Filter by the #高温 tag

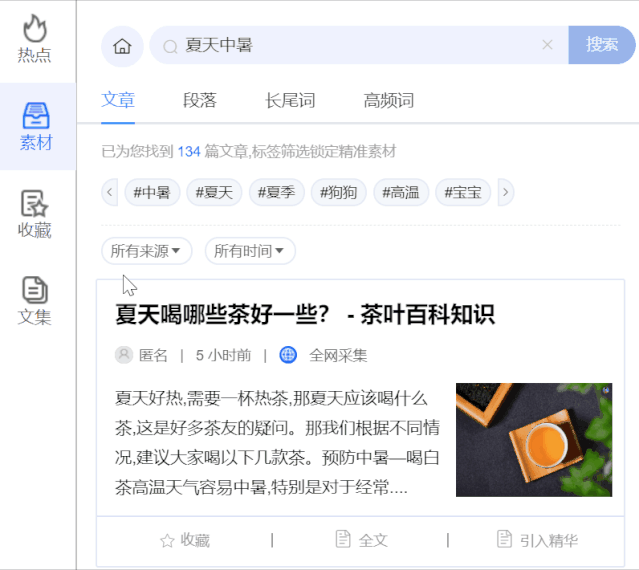click(x=401, y=192)
